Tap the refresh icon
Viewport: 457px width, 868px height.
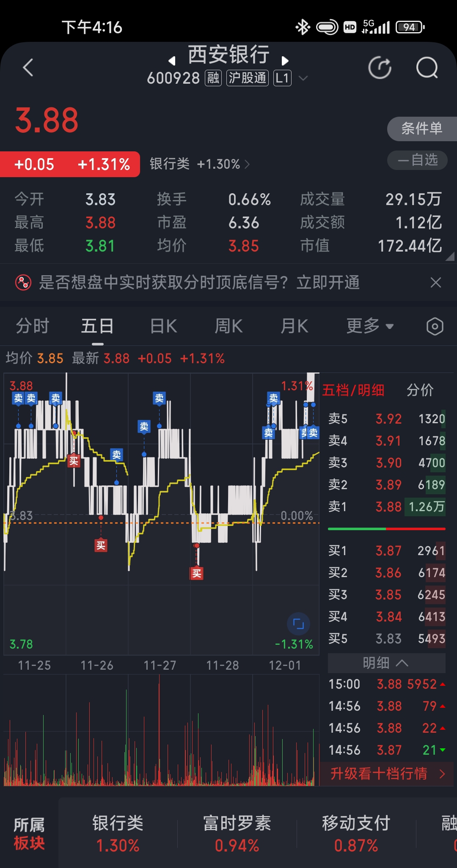(x=380, y=68)
